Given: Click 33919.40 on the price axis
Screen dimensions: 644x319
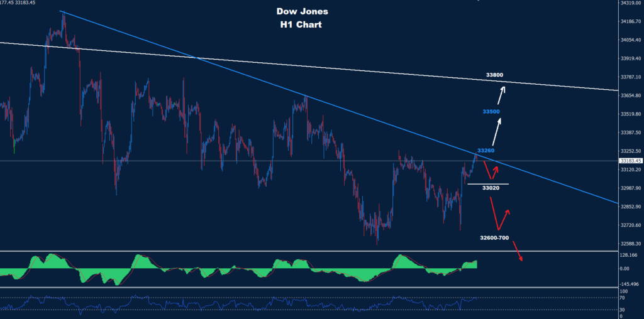Looking at the screenshot, I should point(631,58).
